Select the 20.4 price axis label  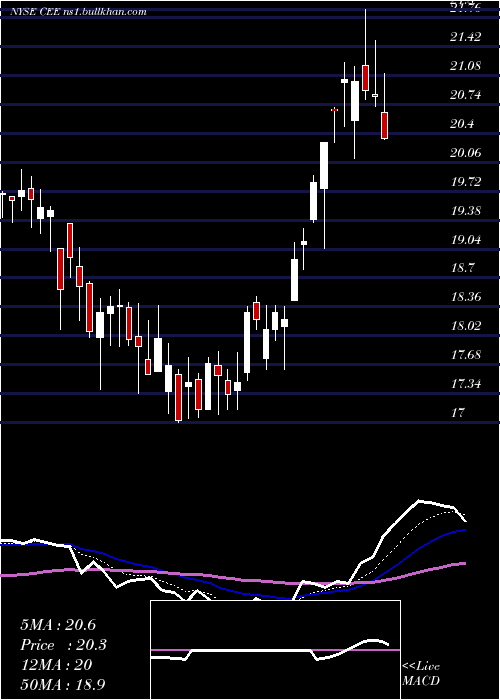coord(462,124)
